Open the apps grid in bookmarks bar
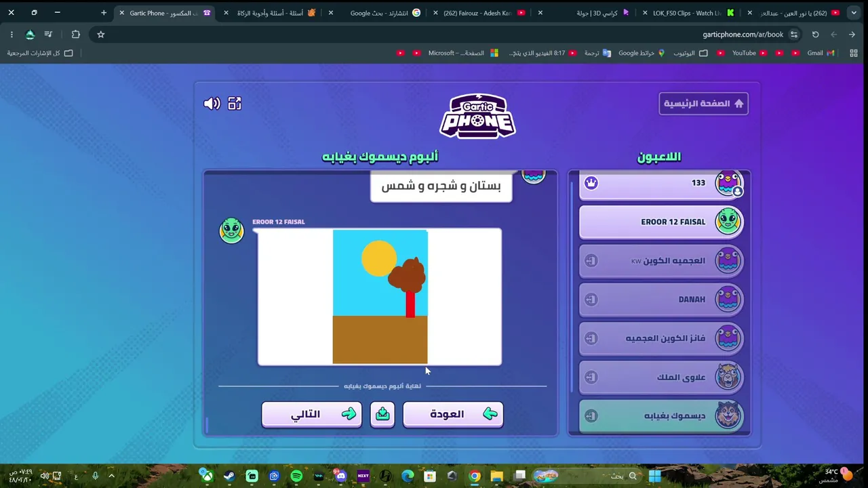Viewport: 868px width, 488px height. pyautogui.click(x=854, y=53)
